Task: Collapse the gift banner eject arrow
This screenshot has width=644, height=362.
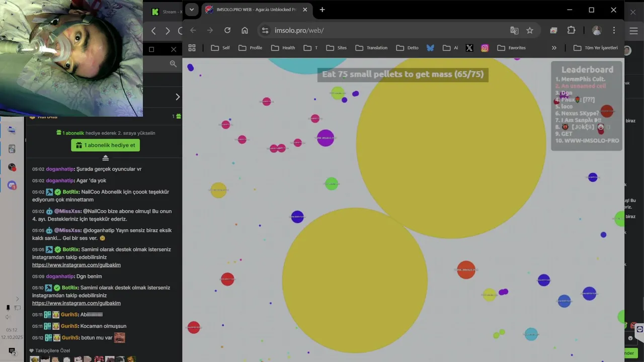Action: 105,158
